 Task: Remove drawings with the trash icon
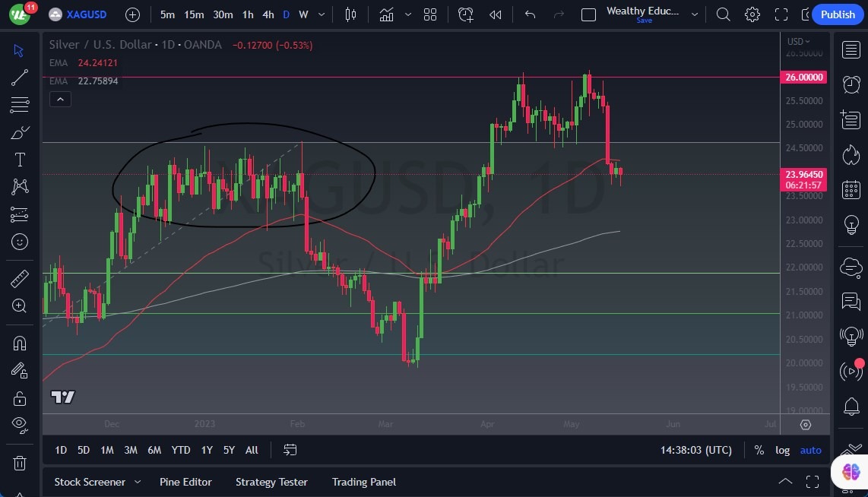pyautogui.click(x=19, y=462)
